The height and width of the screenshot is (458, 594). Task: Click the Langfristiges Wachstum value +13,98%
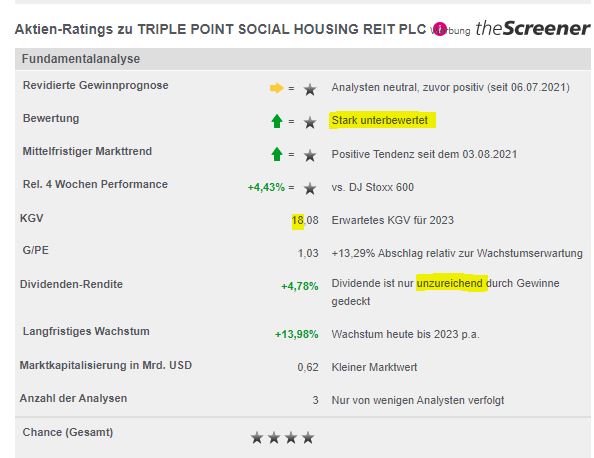(297, 334)
